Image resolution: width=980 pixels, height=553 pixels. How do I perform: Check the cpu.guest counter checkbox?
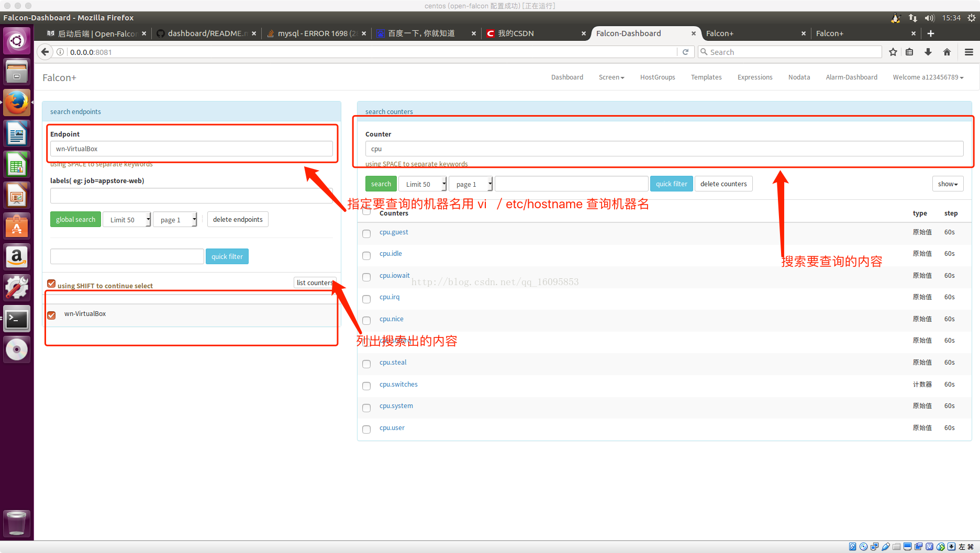pos(366,233)
